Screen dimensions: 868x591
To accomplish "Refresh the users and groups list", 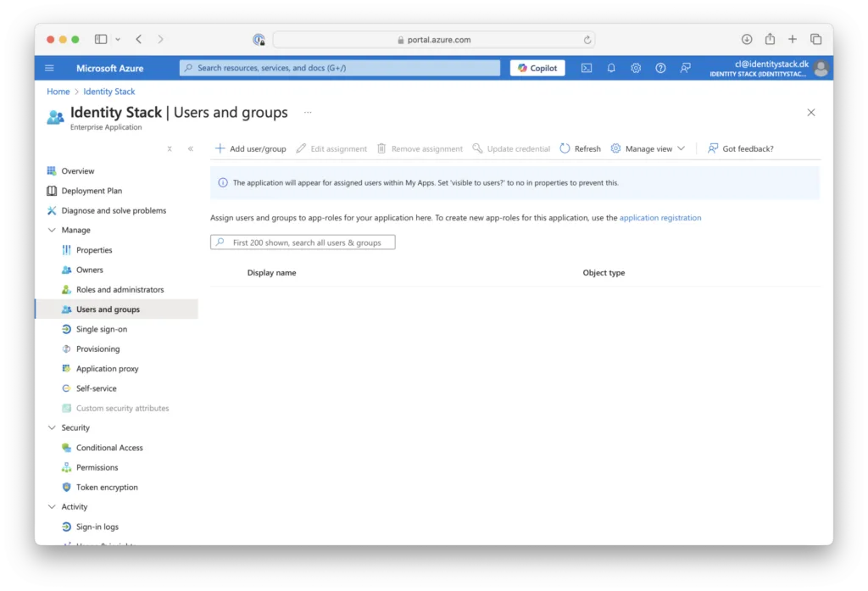I will coord(580,148).
